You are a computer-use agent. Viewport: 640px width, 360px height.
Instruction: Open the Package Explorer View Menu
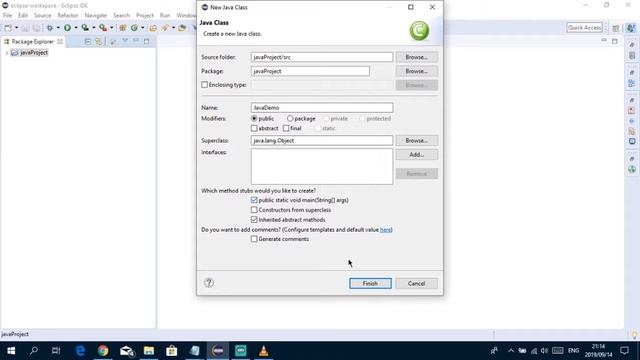pos(124,41)
